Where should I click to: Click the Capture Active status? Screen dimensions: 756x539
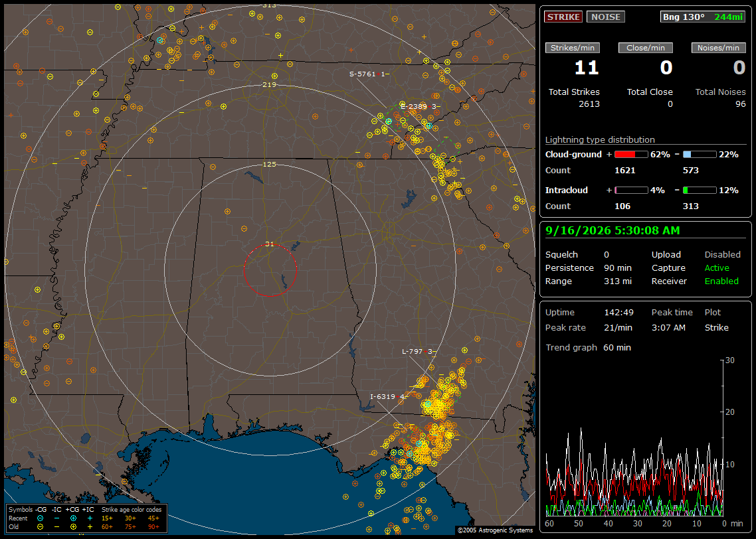point(717,268)
